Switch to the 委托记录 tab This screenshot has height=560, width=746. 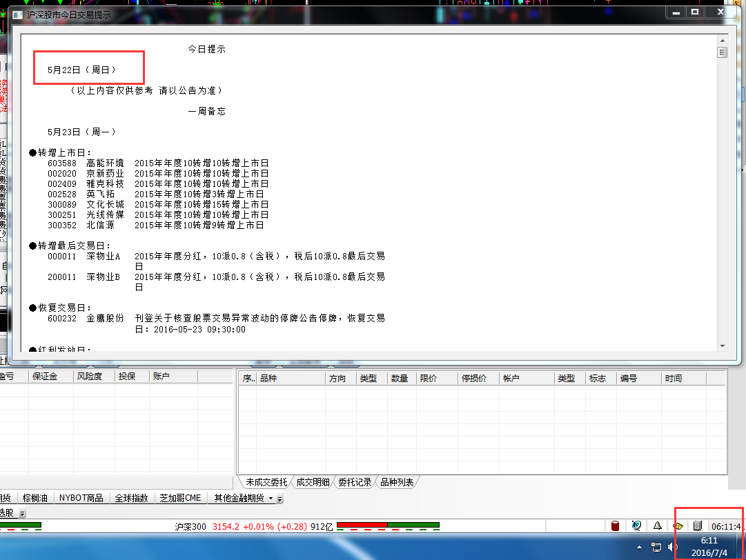[x=355, y=483]
